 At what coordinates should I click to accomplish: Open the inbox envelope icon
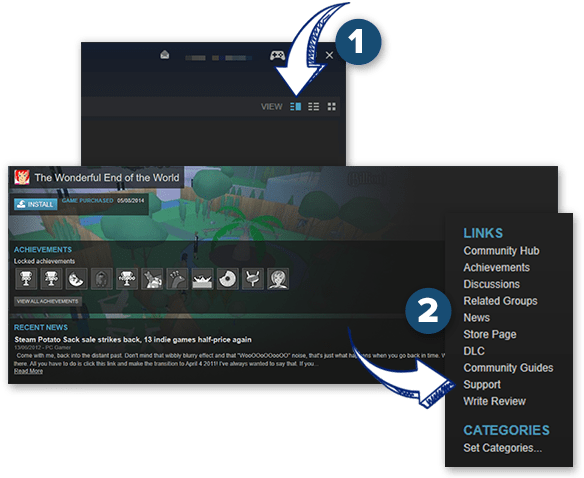coord(165,55)
